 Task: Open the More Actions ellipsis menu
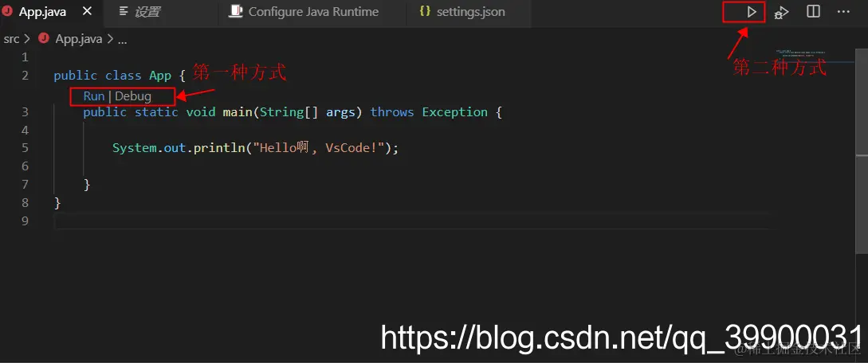coord(843,12)
